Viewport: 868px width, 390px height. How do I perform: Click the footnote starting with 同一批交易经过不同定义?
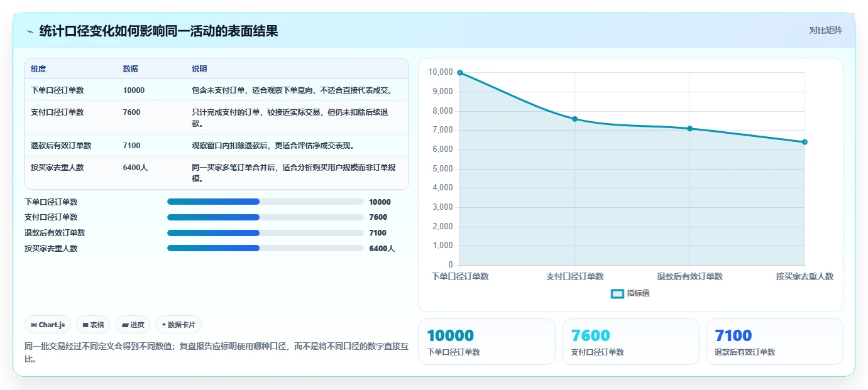click(x=217, y=352)
